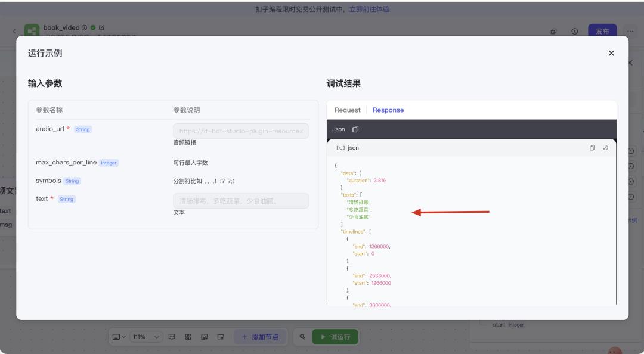The height and width of the screenshot is (354, 644).
Task: Click the rollback icon in json block header
Action: click(x=606, y=147)
